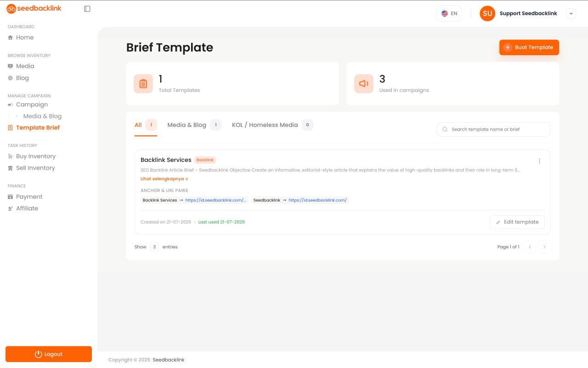Open the Backlink Services anchor URL link

click(216, 201)
